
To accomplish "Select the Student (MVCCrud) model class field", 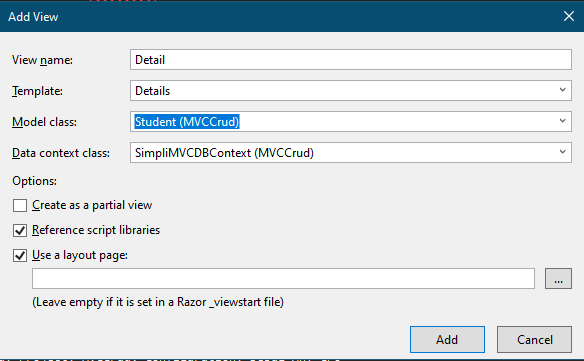I will (x=351, y=121).
